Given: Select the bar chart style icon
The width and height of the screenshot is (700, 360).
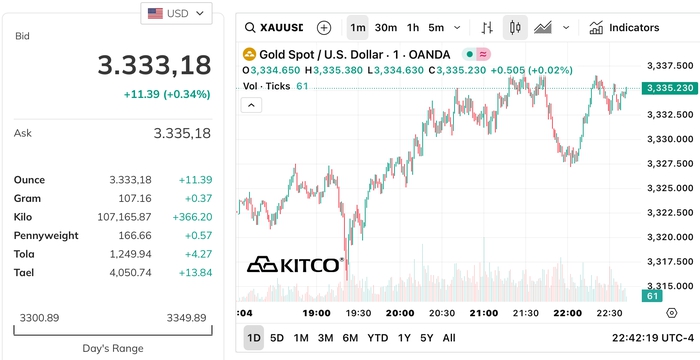Looking at the screenshot, I should pos(487,28).
